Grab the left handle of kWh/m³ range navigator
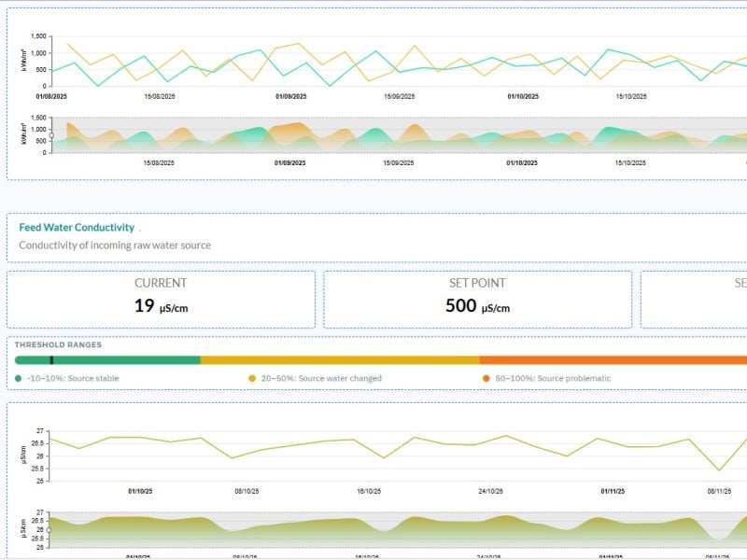This screenshot has width=747, height=560. click(51, 135)
